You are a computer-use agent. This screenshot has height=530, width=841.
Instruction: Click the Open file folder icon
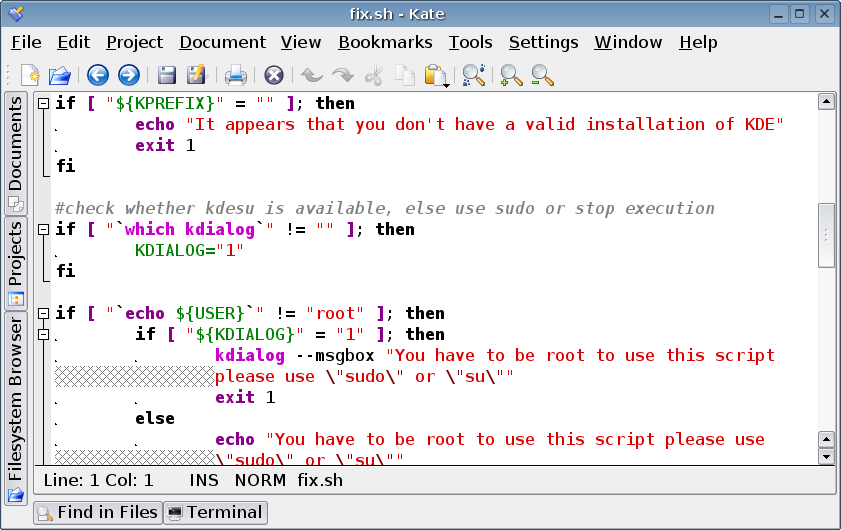tap(60, 75)
